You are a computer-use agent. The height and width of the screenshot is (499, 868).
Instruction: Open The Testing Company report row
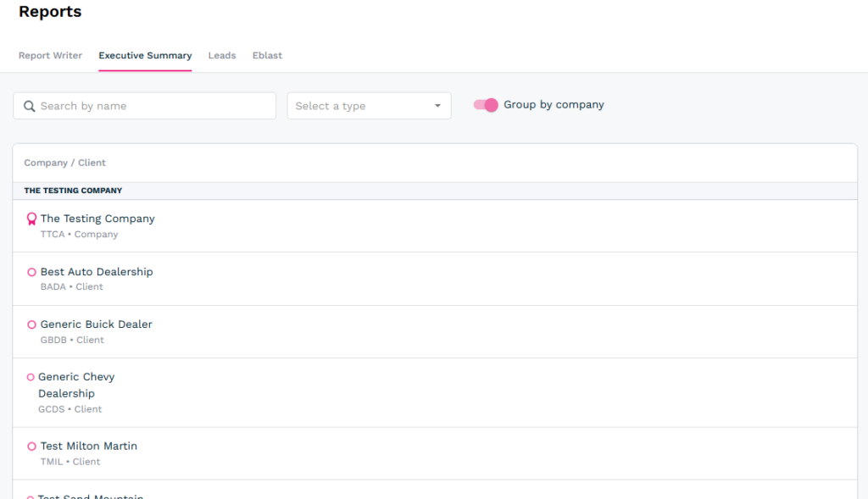(x=97, y=219)
